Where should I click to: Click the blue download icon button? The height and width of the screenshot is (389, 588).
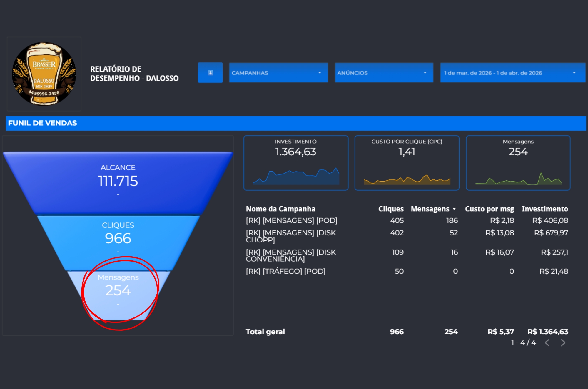210,73
